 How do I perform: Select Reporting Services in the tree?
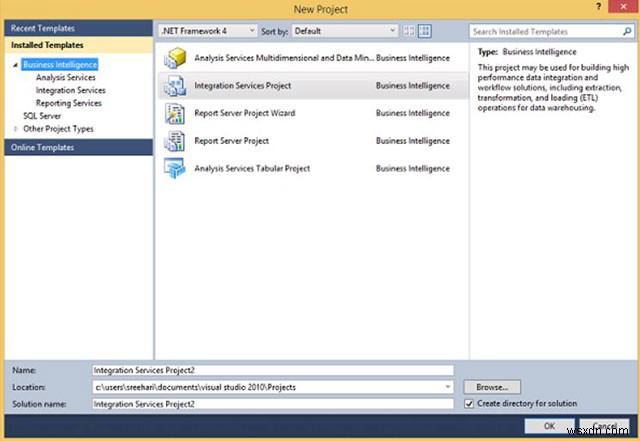tap(69, 103)
